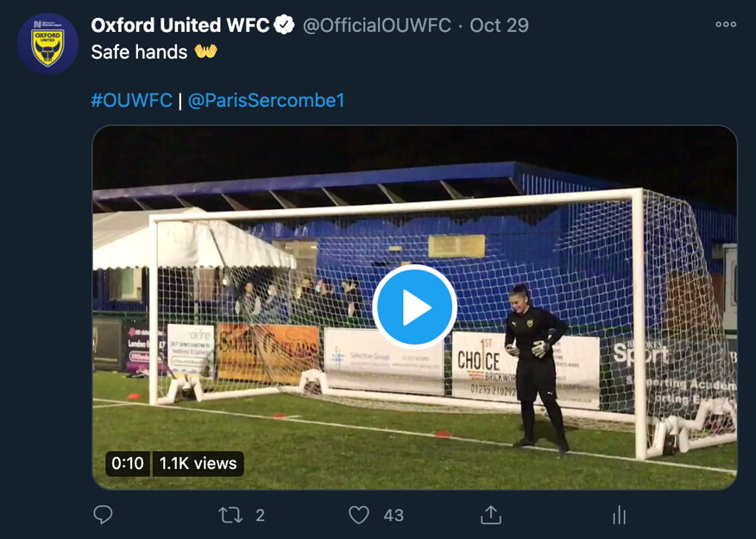The width and height of the screenshot is (756, 539).
Task: Click the 1.1K views label
Action: pos(198,463)
